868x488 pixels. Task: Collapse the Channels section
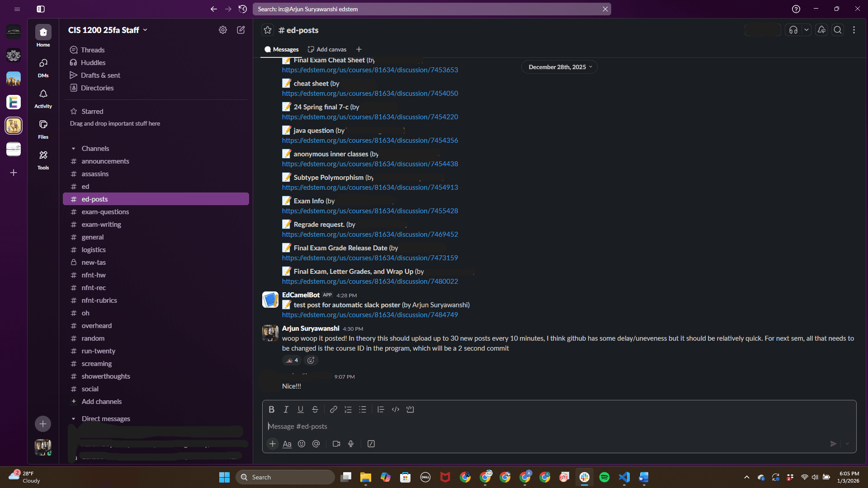pyautogui.click(x=74, y=148)
